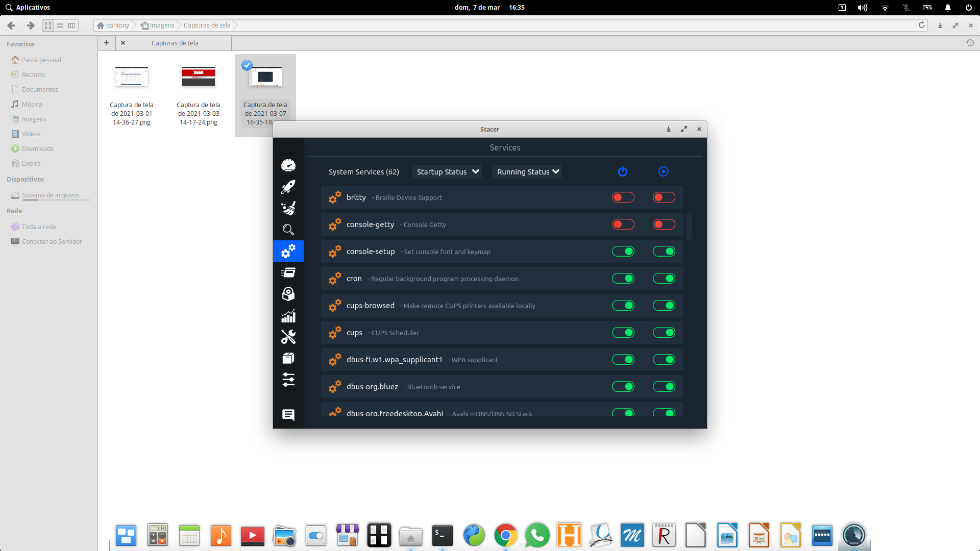Screen dimensions: 980x551
Task: Open sound volume indicator in panel
Action: pos(863,7)
